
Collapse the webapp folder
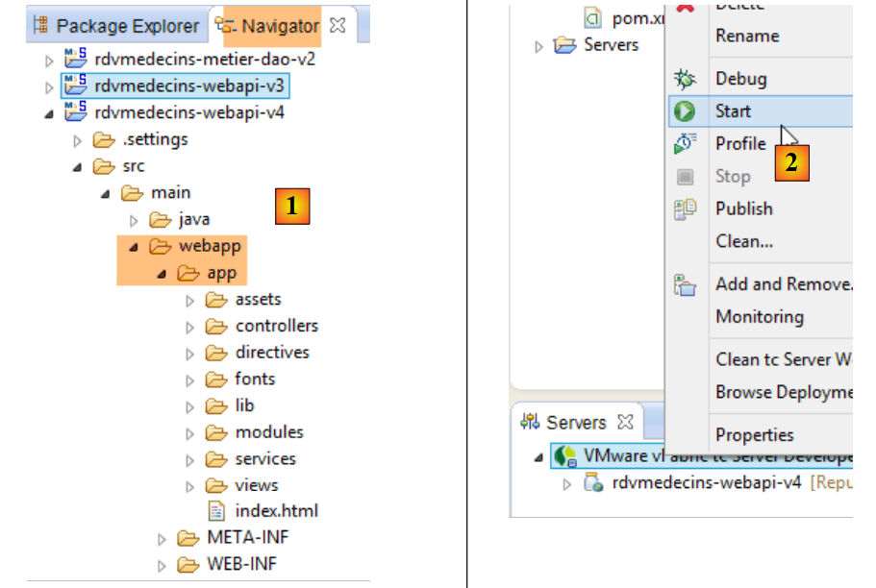coord(133,247)
